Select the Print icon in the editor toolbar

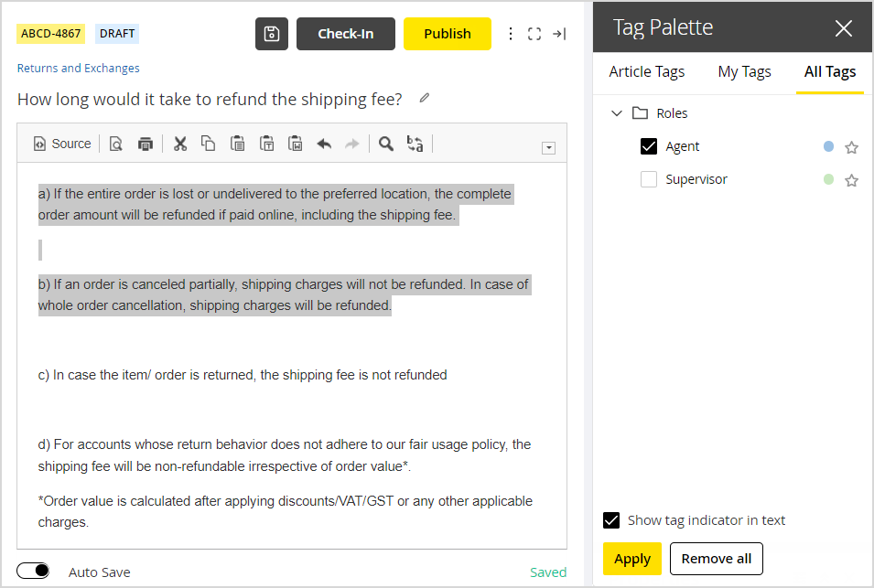[145, 144]
